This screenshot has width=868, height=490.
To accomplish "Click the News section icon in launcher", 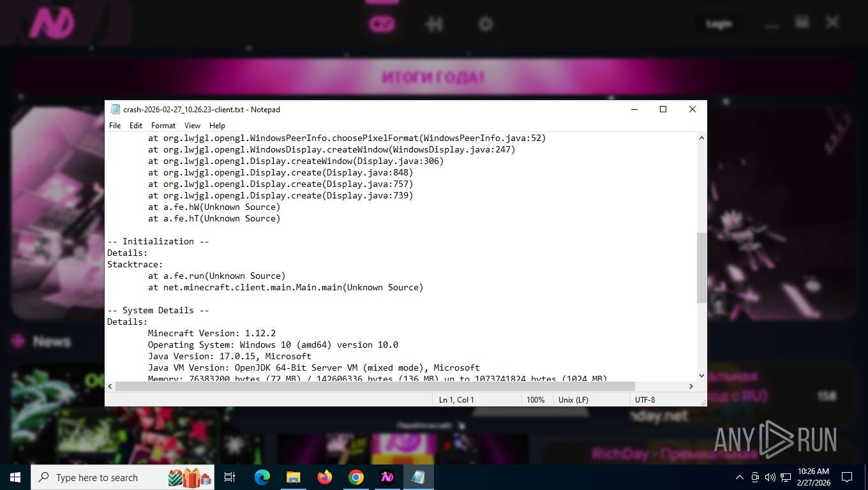I will coord(18,341).
